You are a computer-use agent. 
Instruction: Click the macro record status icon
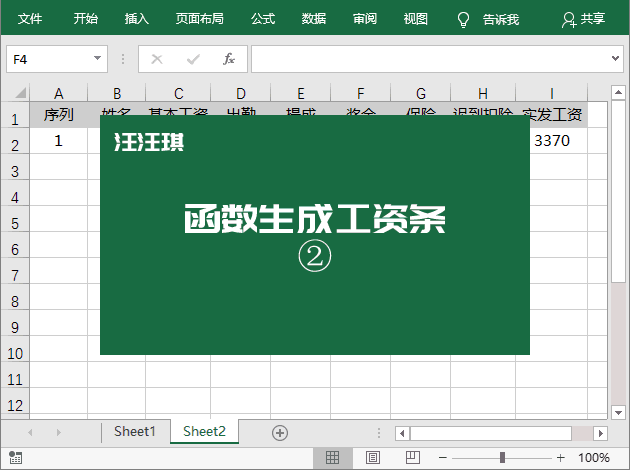(15, 458)
